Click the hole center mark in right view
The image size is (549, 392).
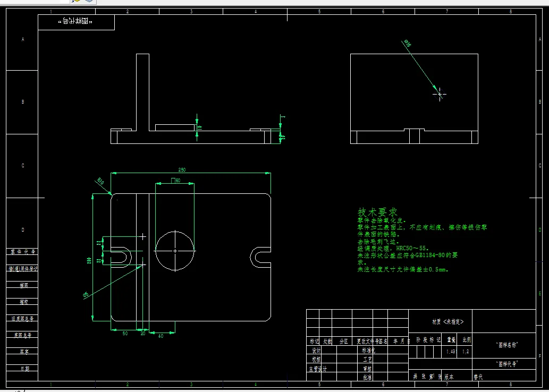pyautogui.click(x=440, y=95)
